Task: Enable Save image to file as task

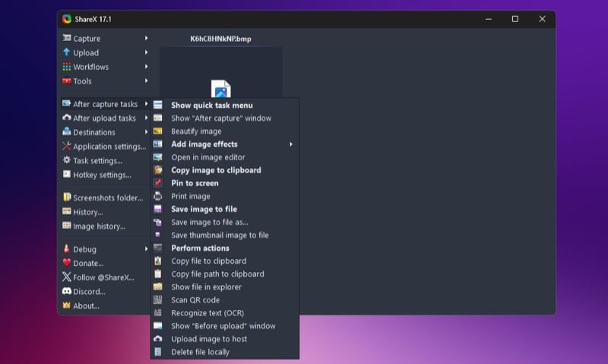Action: (224, 222)
